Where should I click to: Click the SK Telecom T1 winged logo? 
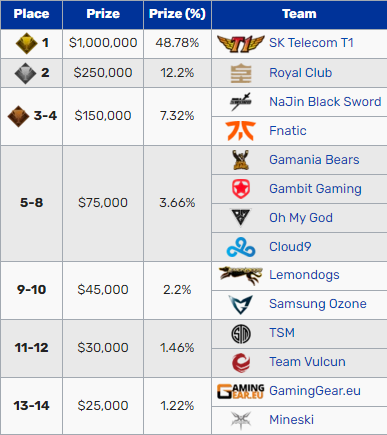(241, 44)
